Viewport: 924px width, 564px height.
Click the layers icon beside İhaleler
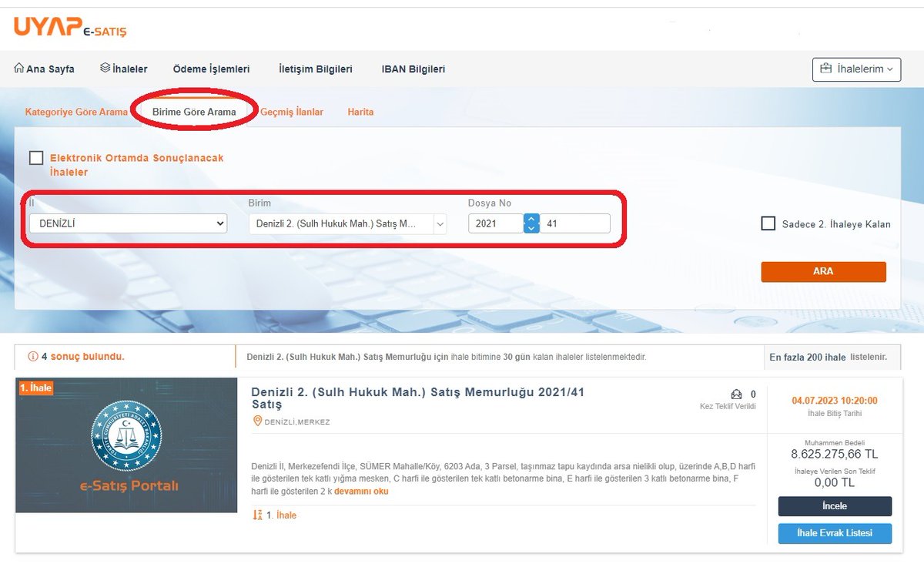(105, 69)
